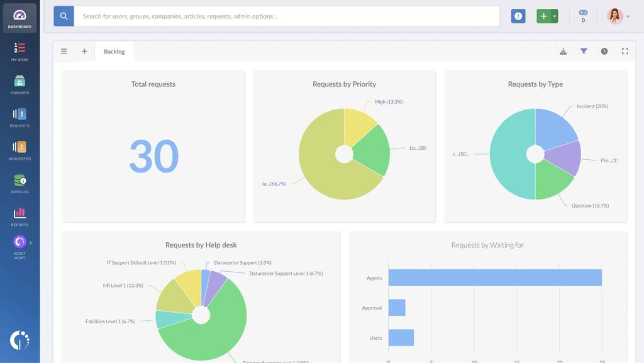Expand the Asset Mgmt submenu arrow
This screenshot has width=644, height=363.
(31, 243)
